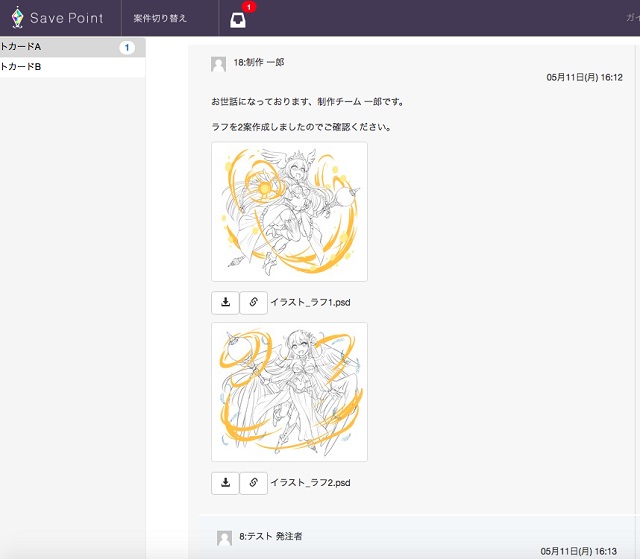This screenshot has width=640, height=559.
Task: Click message line ラフを2案作成しましたのでご確認ください
Action: [302, 127]
